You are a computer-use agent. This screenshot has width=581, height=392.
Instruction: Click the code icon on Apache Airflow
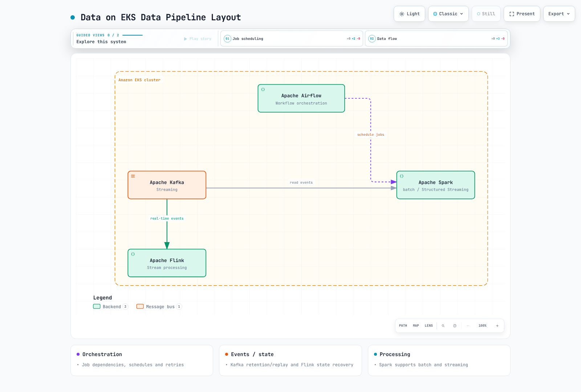(x=263, y=89)
